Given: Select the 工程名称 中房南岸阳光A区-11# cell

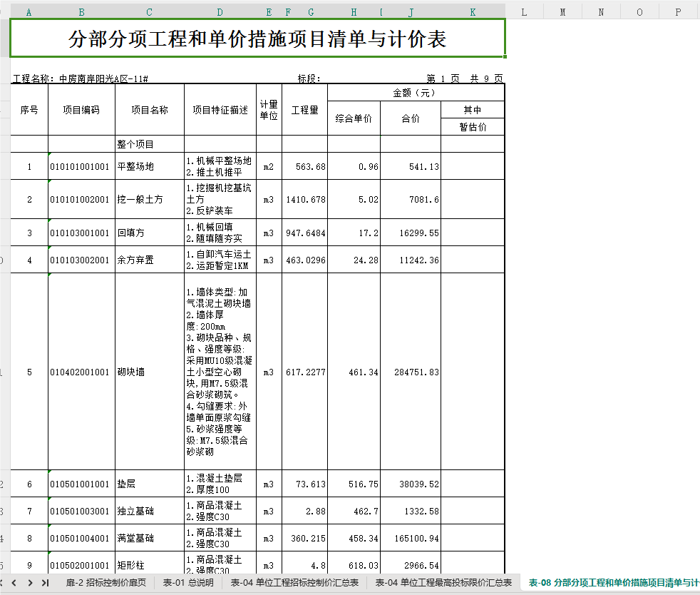Looking at the screenshot, I should tap(81, 78).
